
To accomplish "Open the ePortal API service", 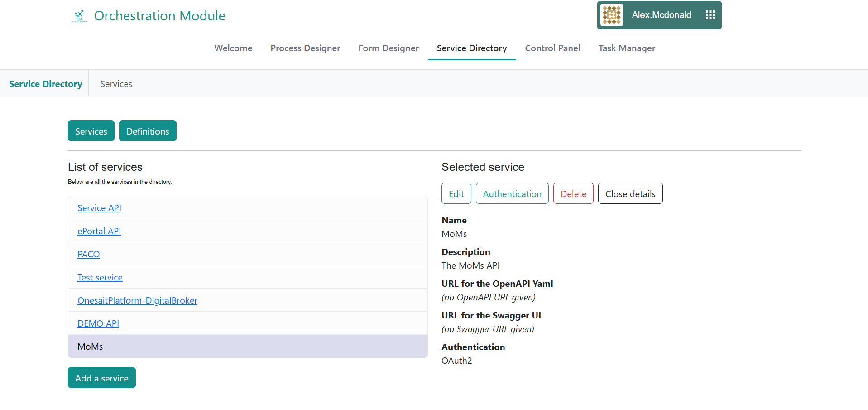I will coord(99,231).
